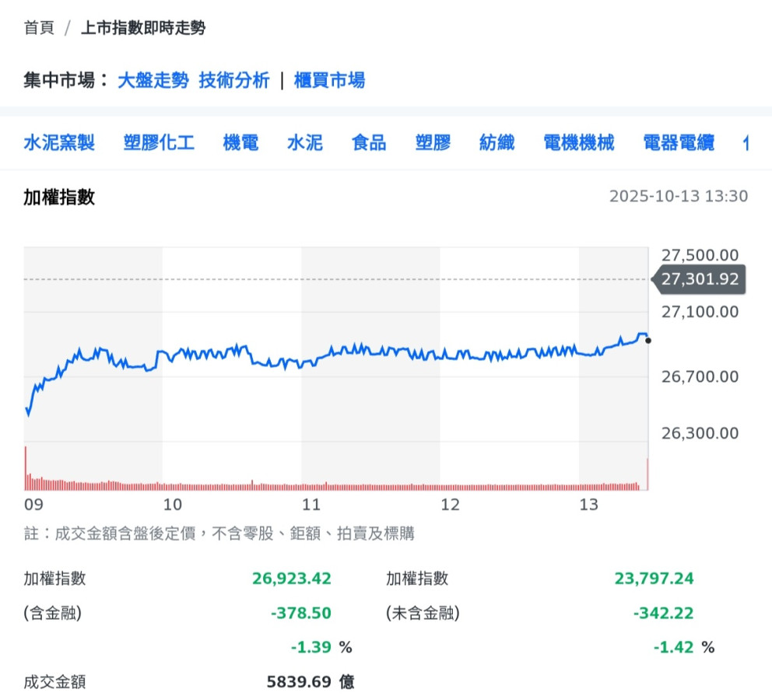Screen dimensions: 772x700
Task: Open the 食品 sector tab
Action: [x=369, y=142]
